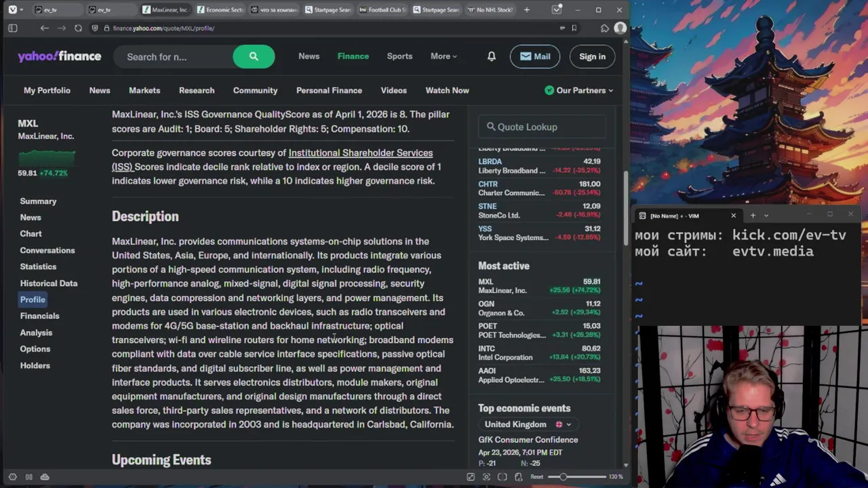Switch to the Economic Sector browser tab
Image resolution: width=868 pixels, height=488 pixels.
[x=220, y=10]
